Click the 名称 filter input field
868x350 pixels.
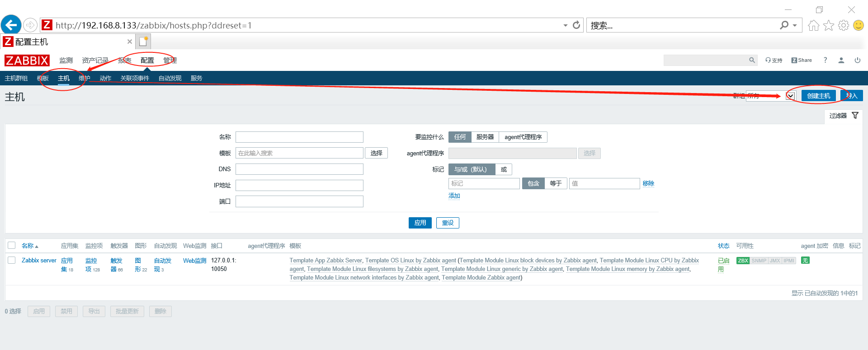click(299, 137)
